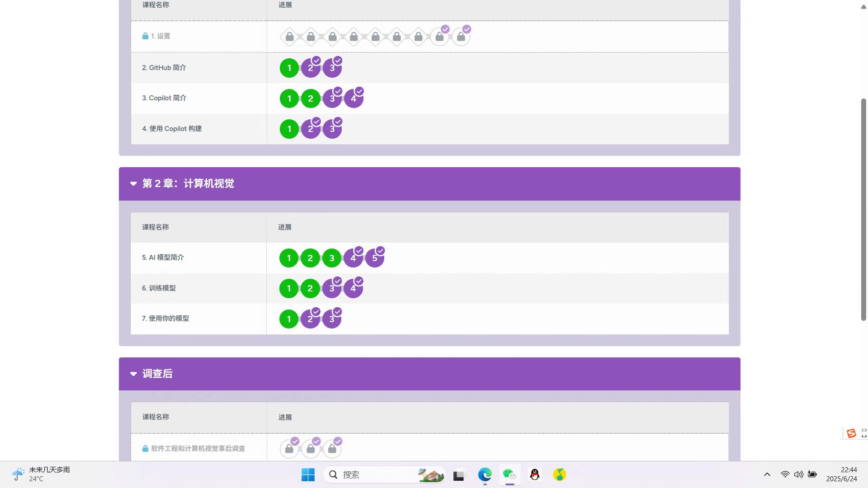Open level 1 of 使用你的模型

289,319
